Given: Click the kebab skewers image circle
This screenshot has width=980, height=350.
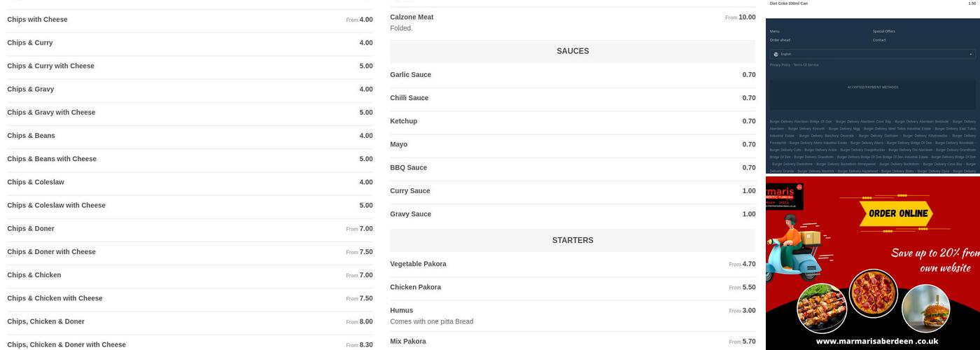Looking at the screenshot, I should tap(822, 308).
